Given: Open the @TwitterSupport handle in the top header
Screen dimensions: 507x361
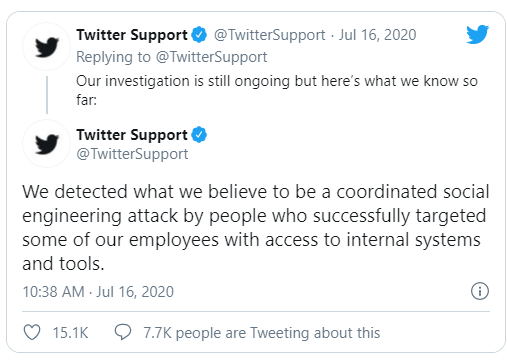Looking at the screenshot, I should click(x=269, y=35).
